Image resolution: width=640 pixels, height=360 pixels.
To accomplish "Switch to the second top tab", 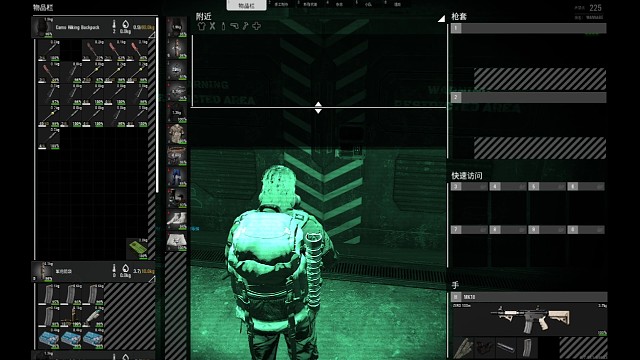I will point(281,4).
